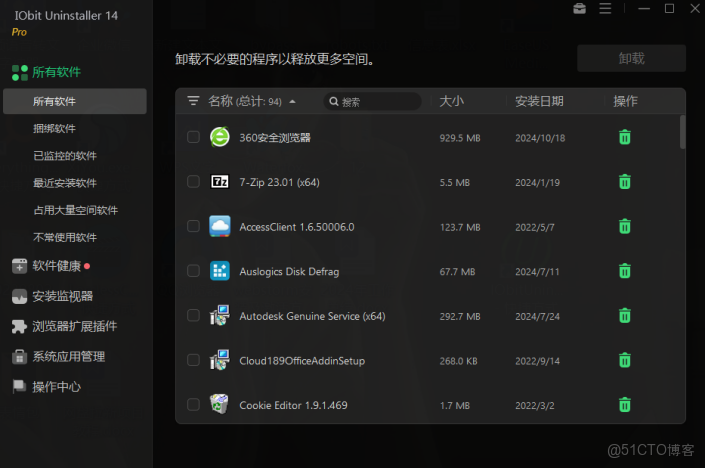706x468 pixels.
Task: Select the AccessClient 1.6.50006.0 checkbox
Action: tap(193, 226)
